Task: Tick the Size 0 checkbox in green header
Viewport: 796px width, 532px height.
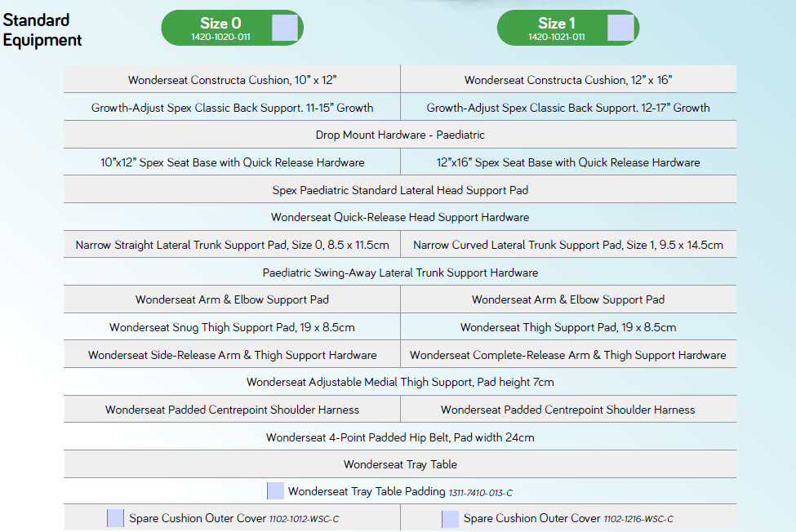Action: click(285, 28)
